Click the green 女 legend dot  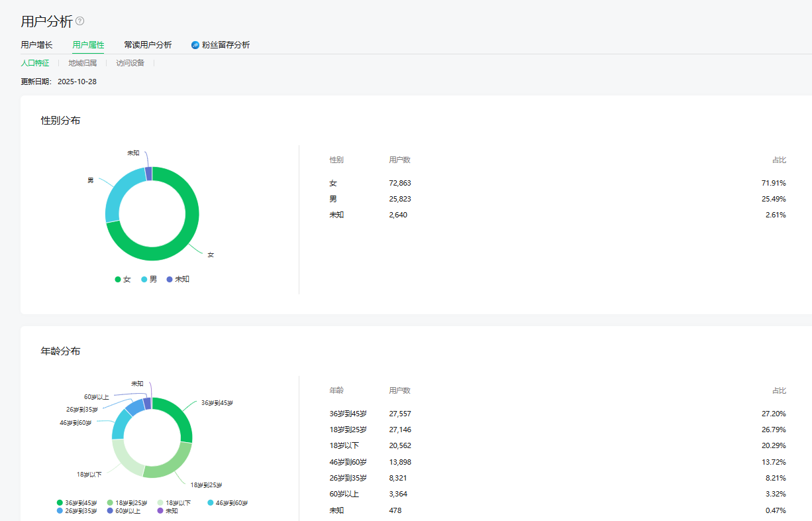[x=118, y=280]
